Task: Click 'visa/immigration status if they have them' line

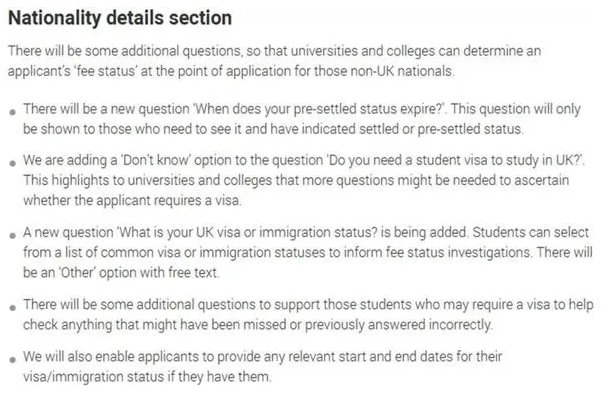Action: pyautogui.click(x=147, y=377)
